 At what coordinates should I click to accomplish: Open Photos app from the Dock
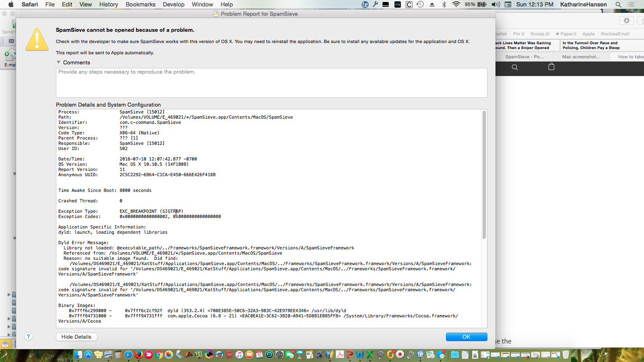[x=169, y=354]
